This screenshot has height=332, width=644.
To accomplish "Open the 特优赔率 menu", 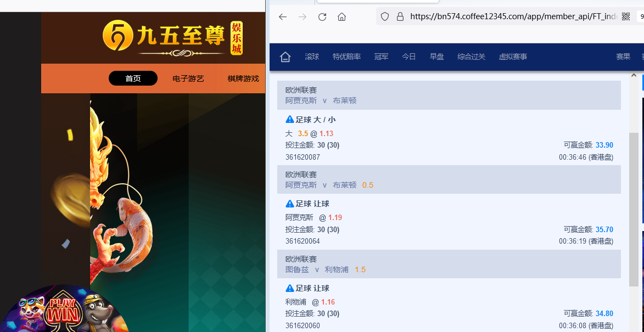I will [346, 57].
